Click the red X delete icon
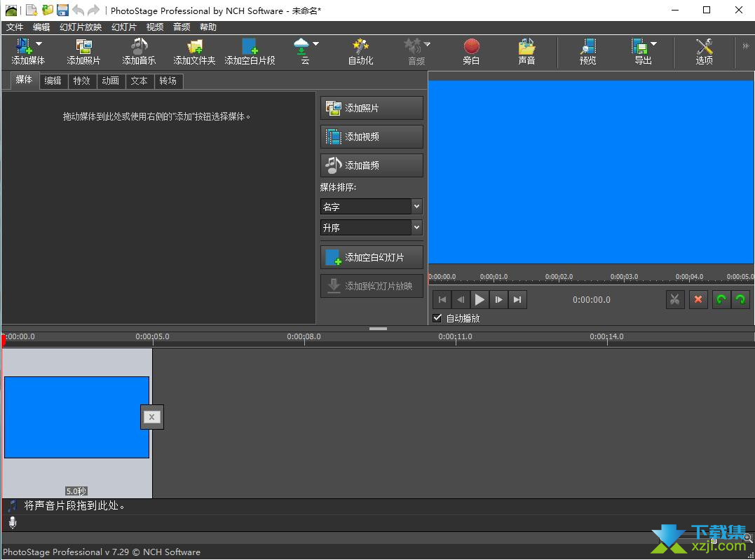The image size is (755, 560). click(x=698, y=299)
